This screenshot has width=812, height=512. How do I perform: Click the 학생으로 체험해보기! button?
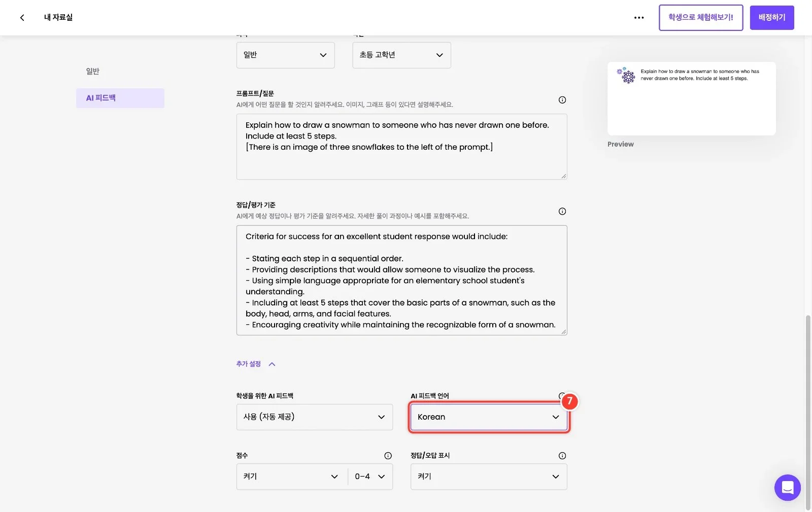[x=701, y=18]
